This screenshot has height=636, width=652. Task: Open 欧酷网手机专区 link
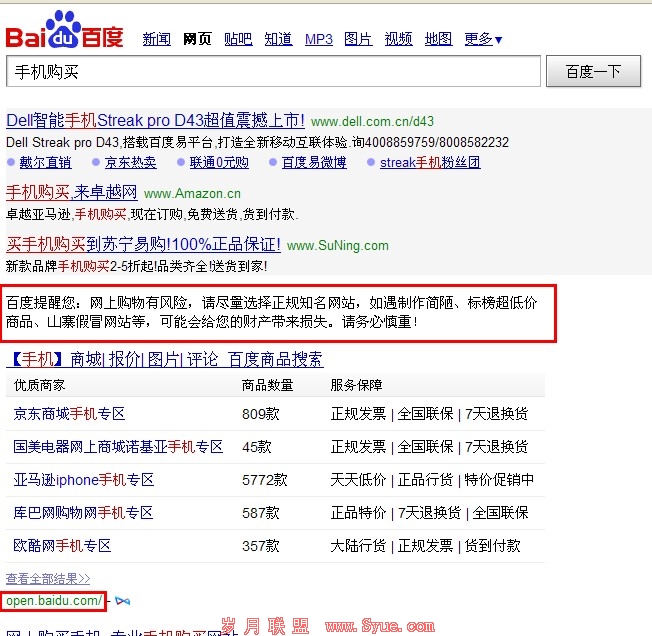point(62,546)
